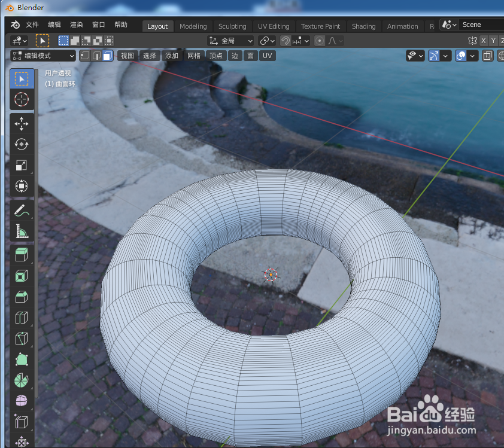Activate the Rotate tool
Image resolution: width=504 pixels, height=448 pixels.
click(22, 144)
